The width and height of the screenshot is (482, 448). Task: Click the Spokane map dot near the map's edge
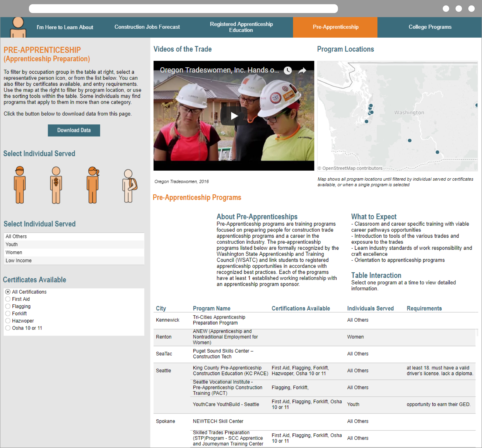(476, 105)
